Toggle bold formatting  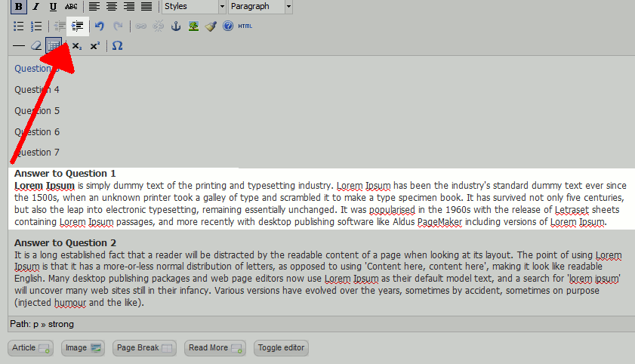click(18, 6)
